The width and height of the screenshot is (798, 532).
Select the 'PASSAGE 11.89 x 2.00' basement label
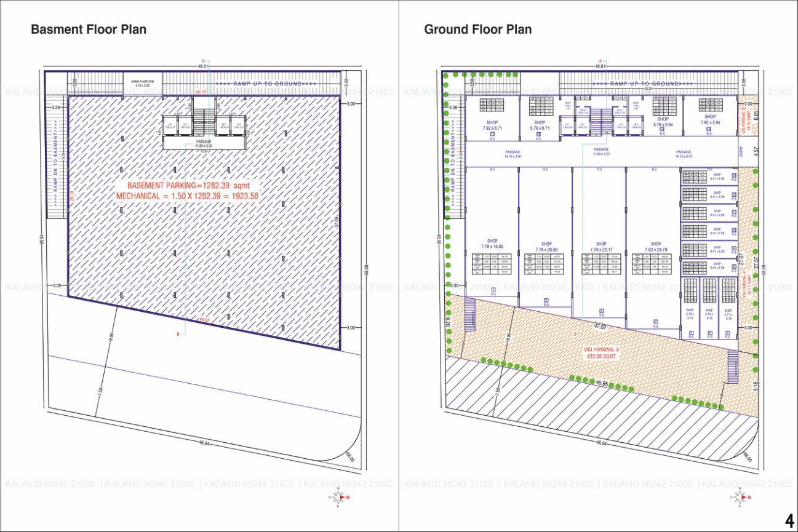point(204,143)
